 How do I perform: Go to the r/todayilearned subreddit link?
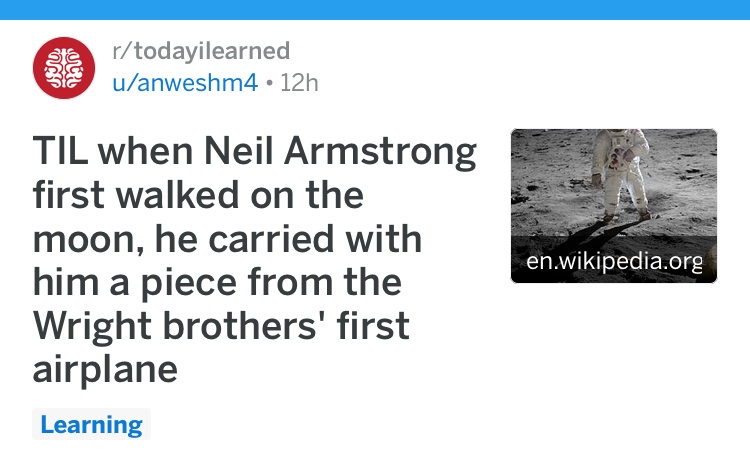tap(201, 51)
